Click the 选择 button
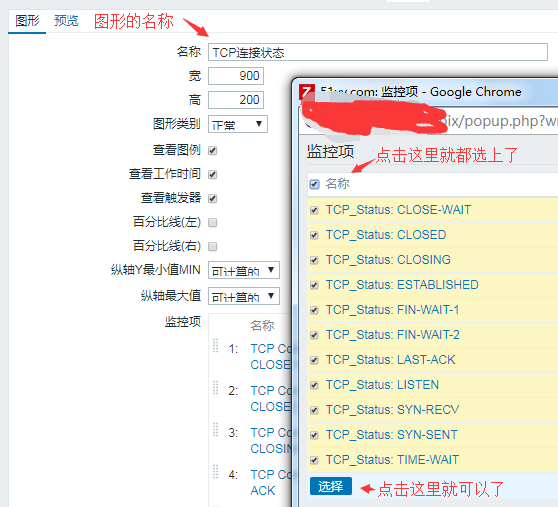This screenshot has width=558, height=507. [x=331, y=486]
